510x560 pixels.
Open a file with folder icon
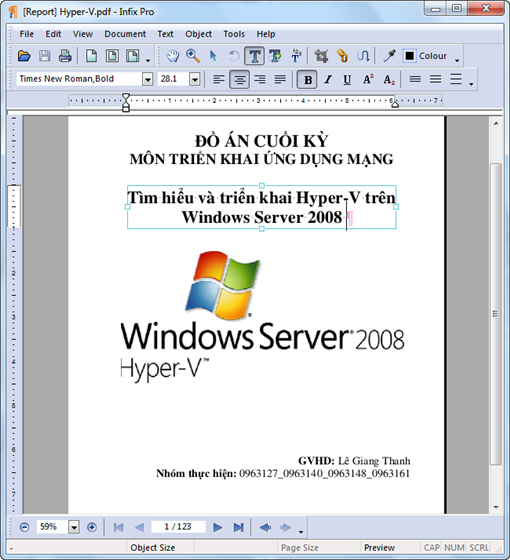click(24, 56)
